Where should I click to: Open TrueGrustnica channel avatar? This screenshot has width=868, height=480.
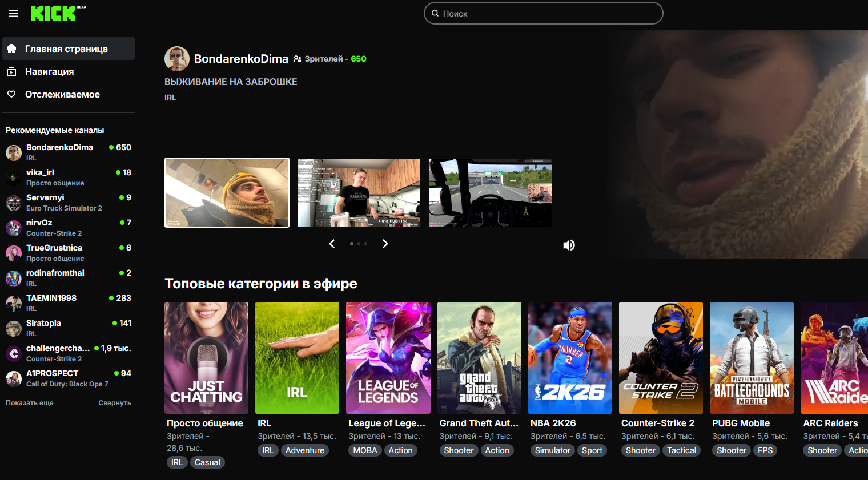tap(14, 253)
